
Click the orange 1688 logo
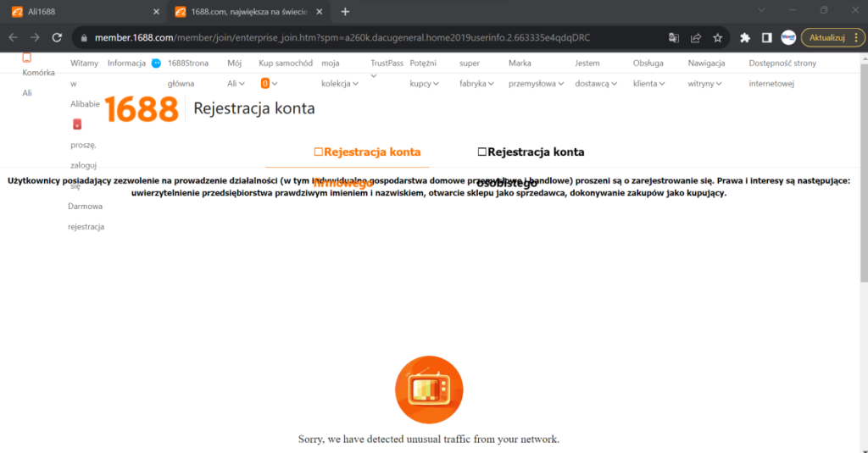tap(142, 109)
